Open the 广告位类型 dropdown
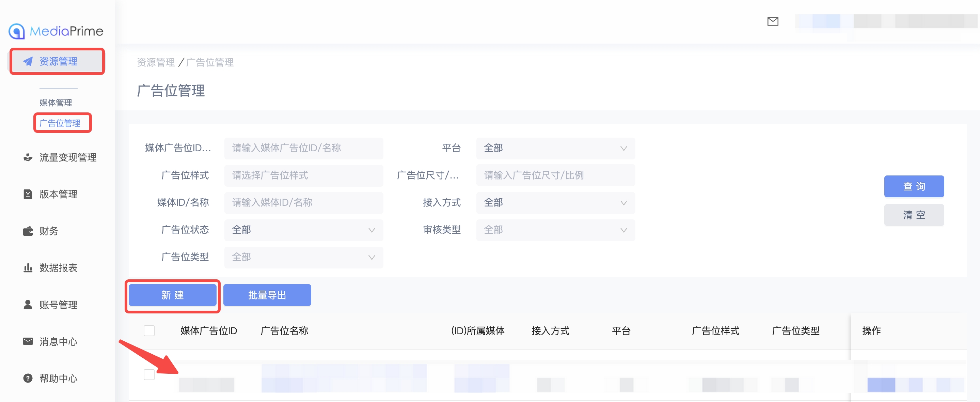 click(x=304, y=257)
